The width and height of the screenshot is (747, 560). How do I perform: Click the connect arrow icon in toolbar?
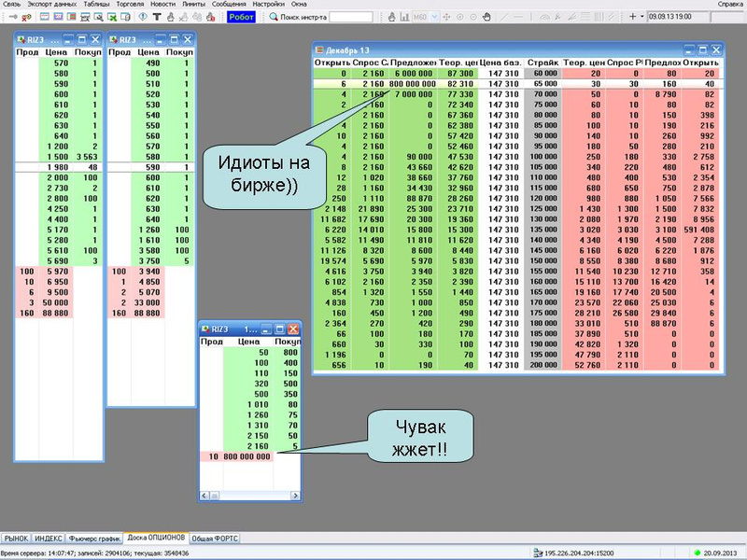[8, 17]
